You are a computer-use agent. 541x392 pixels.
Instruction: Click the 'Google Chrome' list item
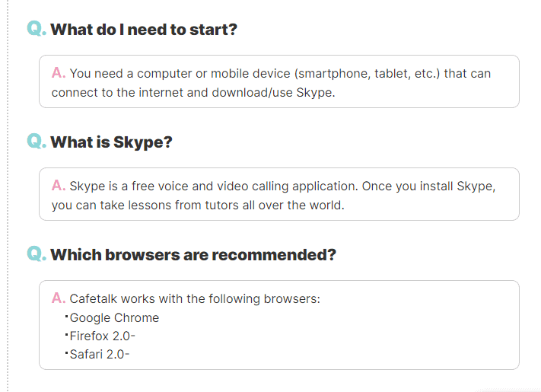coord(114,318)
